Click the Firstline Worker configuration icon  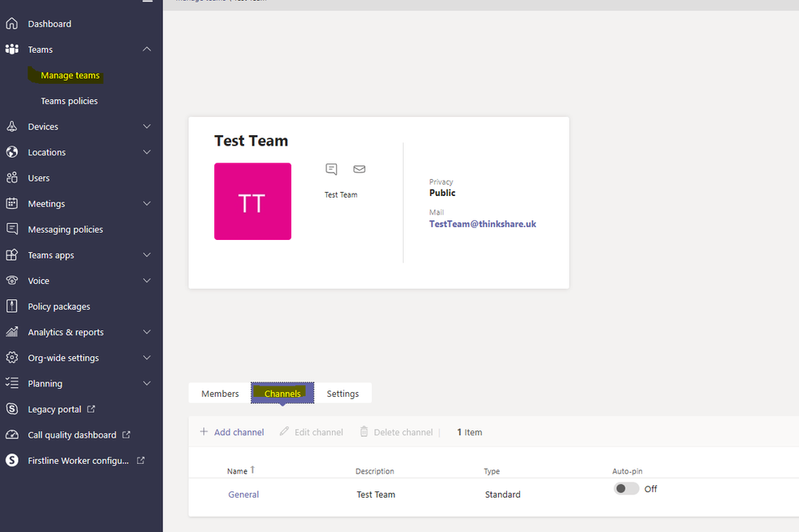[x=12, y=460]
